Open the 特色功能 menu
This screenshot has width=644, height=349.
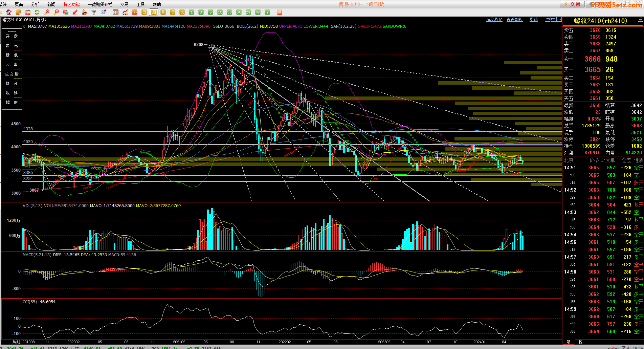71,4
